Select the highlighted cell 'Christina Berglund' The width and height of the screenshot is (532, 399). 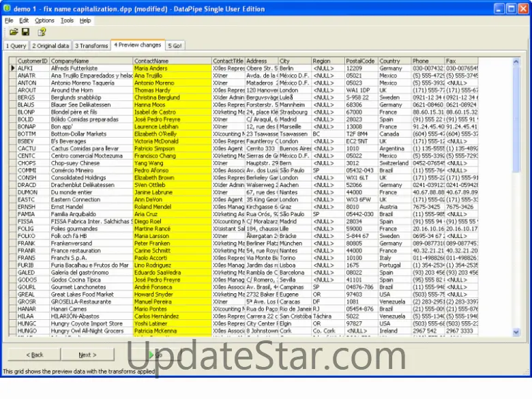click(x=172, y=98)
